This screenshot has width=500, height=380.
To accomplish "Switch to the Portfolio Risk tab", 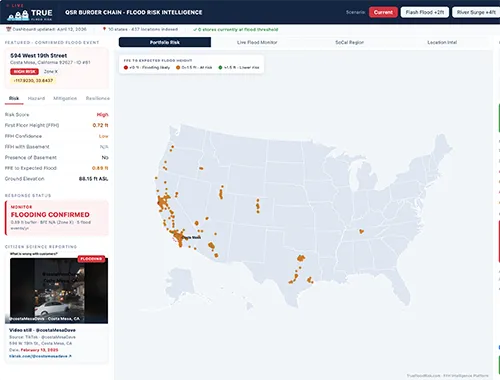I will pos(165,42).
